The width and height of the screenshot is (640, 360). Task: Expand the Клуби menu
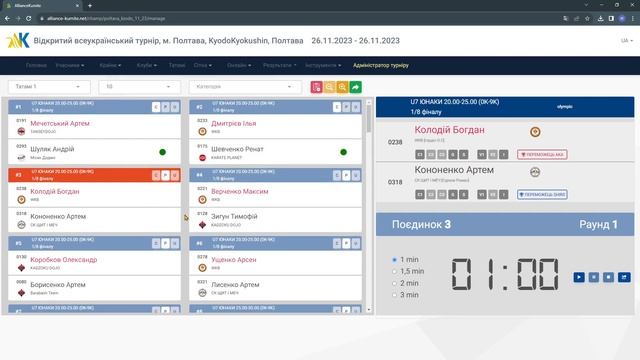(147, 65)
